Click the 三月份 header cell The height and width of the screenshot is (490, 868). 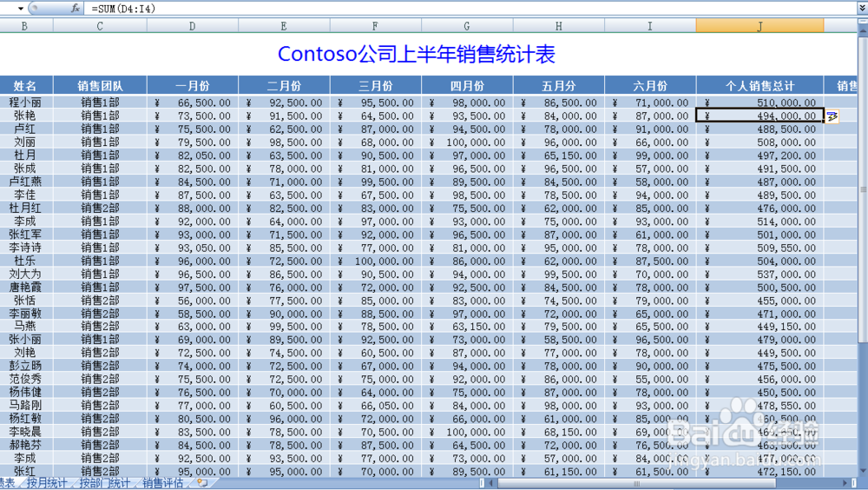pos(375,86)
